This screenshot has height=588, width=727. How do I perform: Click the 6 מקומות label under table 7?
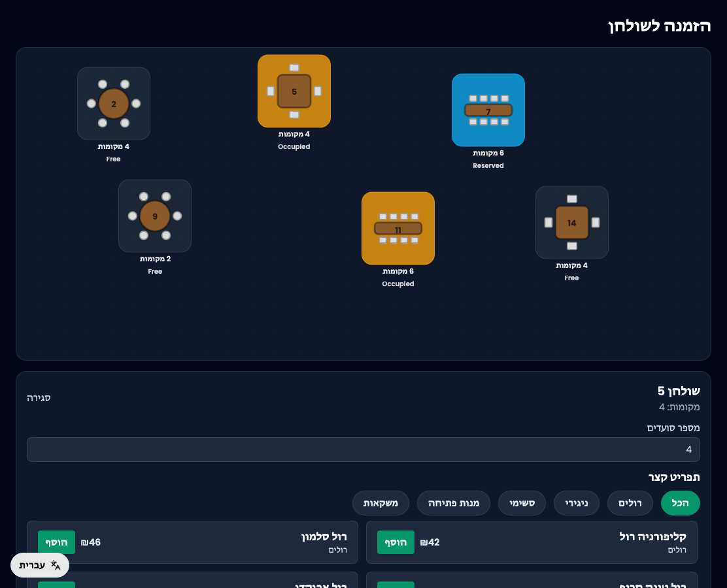click(488, 153)
